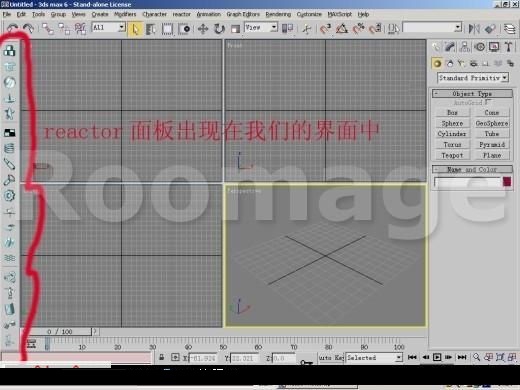This screenshot has height=390, width=520.
Task: Click the GeoSphere primitive button
Action: (x=492, y=123)
